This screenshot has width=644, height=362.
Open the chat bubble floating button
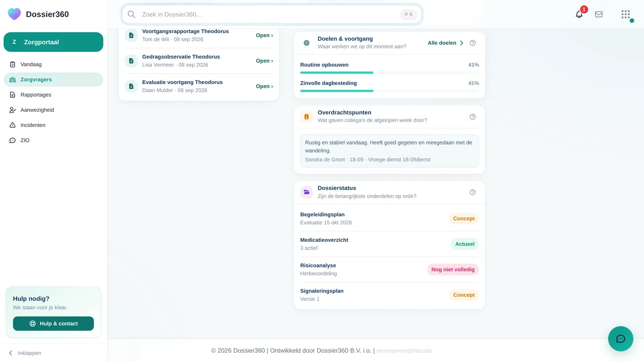(621, 339)
